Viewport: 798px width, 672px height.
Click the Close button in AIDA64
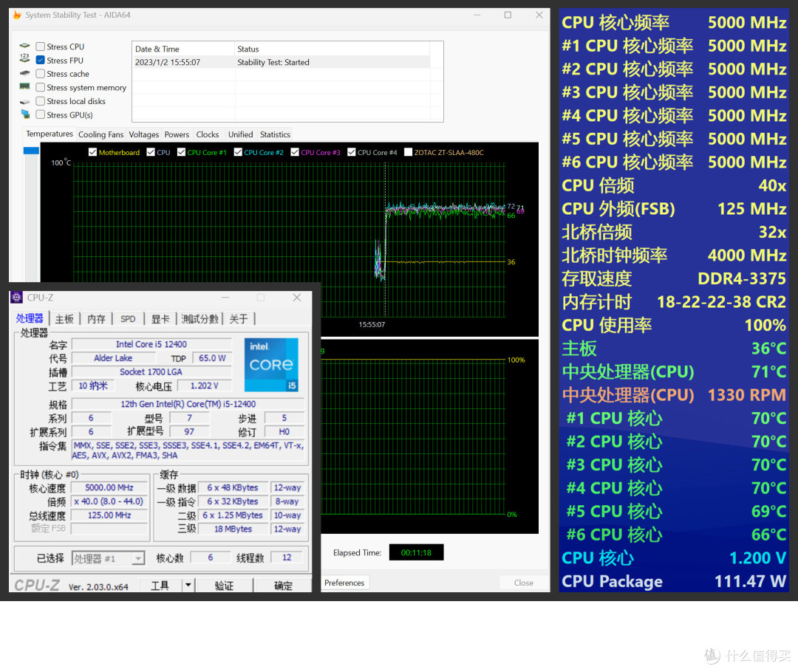[x=524, y=583]
